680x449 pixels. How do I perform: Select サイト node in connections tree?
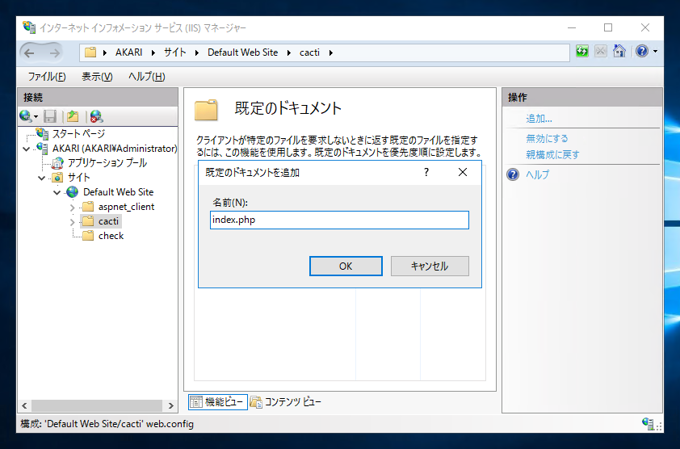point(78,177)
